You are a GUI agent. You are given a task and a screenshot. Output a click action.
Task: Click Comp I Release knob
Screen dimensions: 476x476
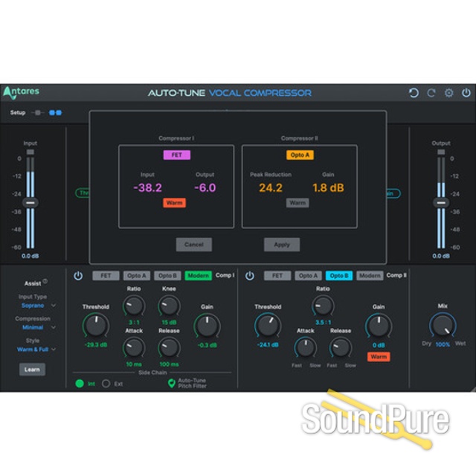[x=169, y=348]
